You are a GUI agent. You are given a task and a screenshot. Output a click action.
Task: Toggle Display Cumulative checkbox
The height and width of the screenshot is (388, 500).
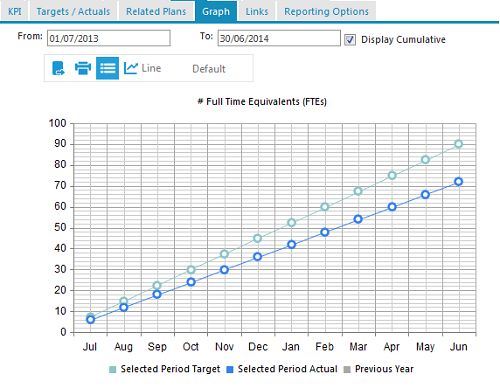pyautogui.click(x=350, y=40)
